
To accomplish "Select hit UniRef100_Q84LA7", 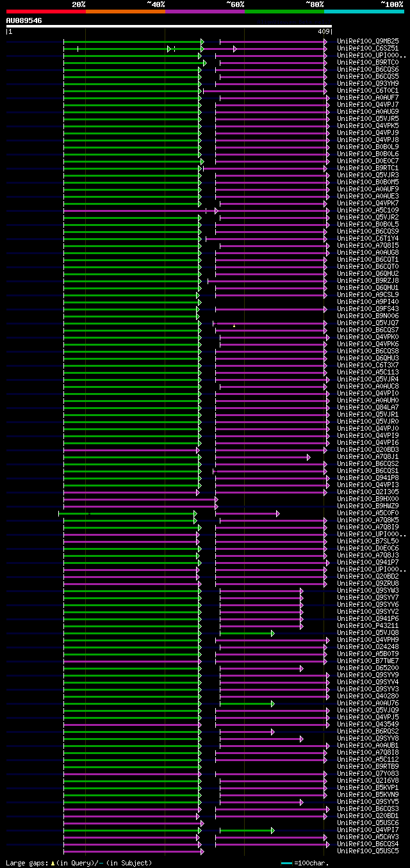I will pyautogui.click(x=368, y=407).
